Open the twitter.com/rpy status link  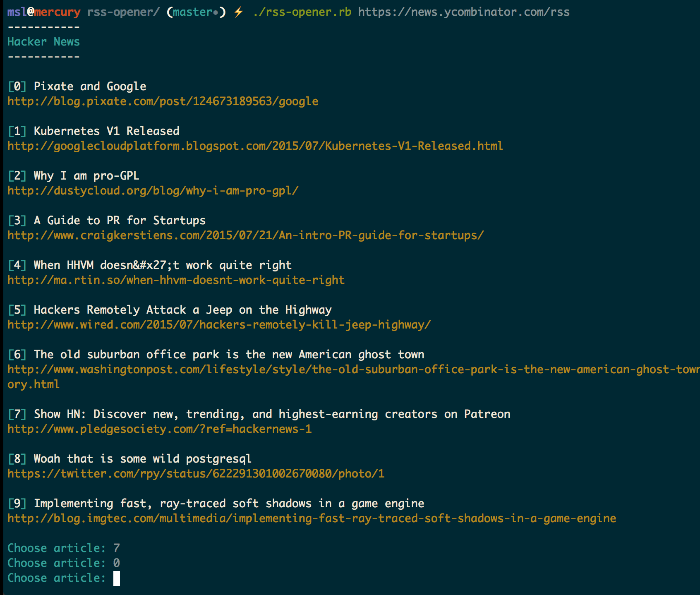196,474
